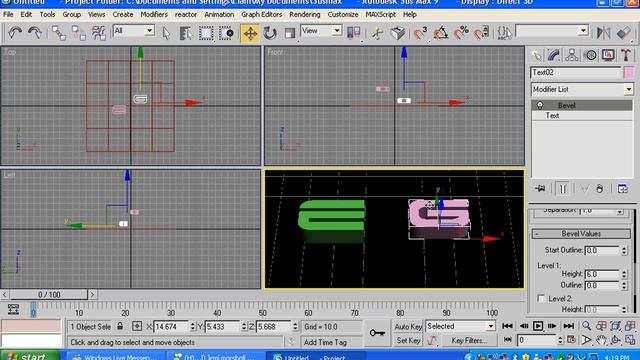
Task: Click the Zoom magnifier viewport control
Action: click(x=587, y=326)
